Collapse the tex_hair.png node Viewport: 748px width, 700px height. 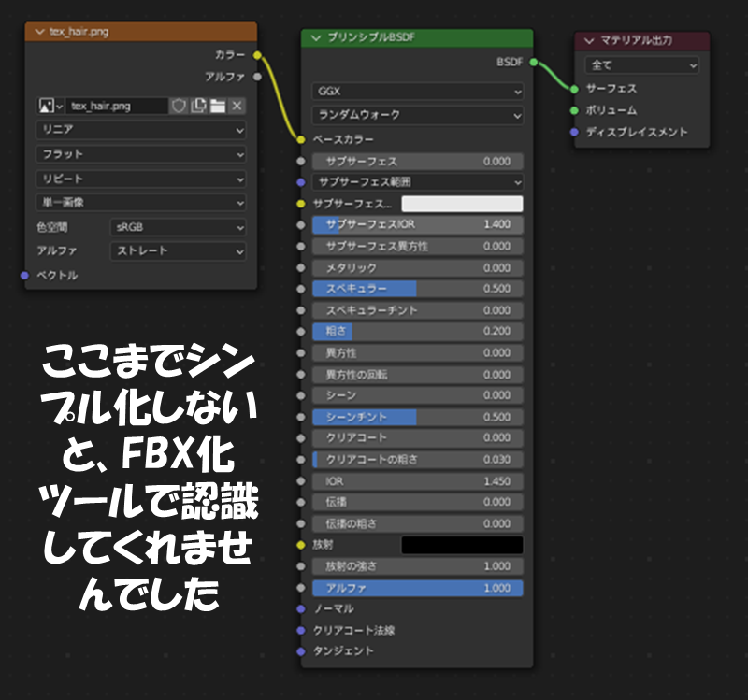(39, 32)
